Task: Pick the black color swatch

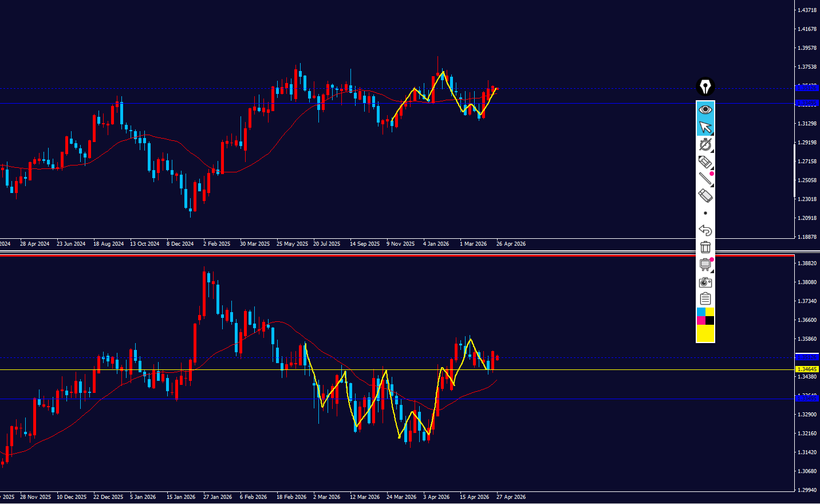Action: coord(709,321)
